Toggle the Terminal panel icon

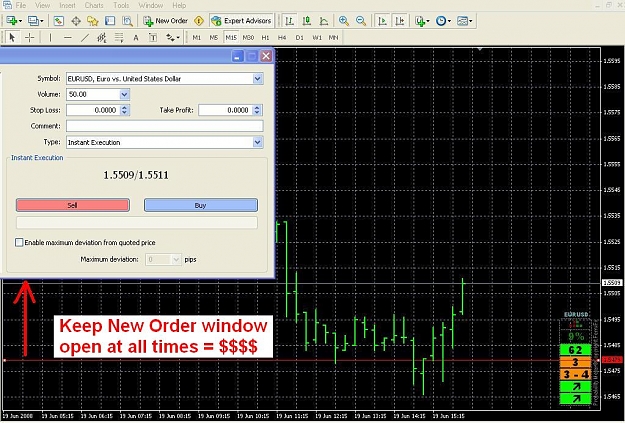coord(110,21)
